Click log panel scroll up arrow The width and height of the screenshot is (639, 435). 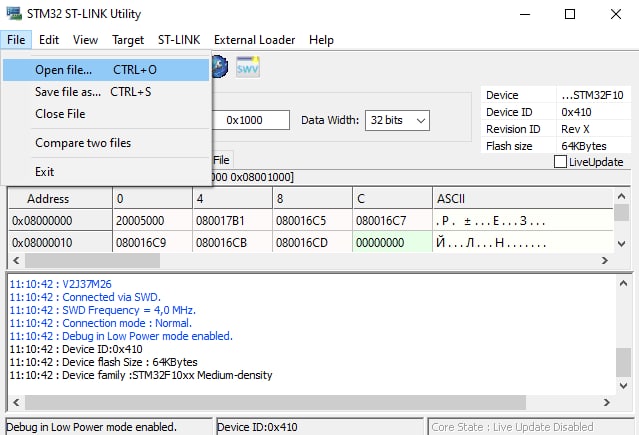tap(624, 283)
